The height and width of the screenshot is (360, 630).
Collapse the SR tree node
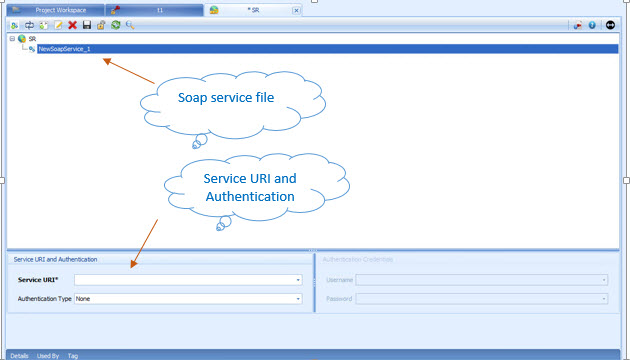(12, 39)
